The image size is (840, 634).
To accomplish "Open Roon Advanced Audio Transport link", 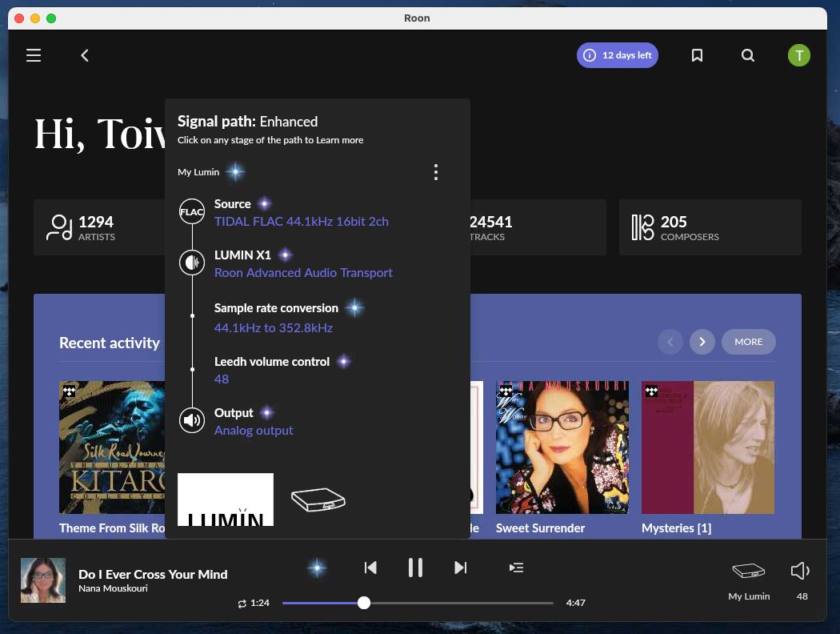I will [x=303, y=272].
